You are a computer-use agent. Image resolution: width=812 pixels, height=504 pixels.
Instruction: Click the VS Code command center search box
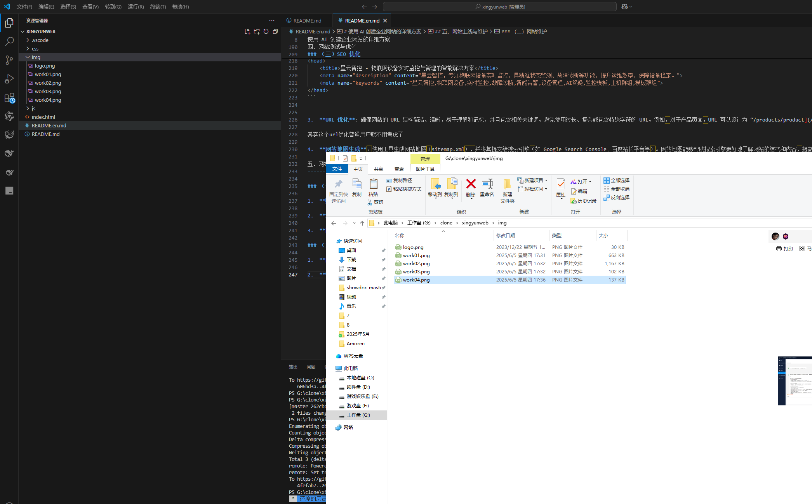click(x=500, y=7)
